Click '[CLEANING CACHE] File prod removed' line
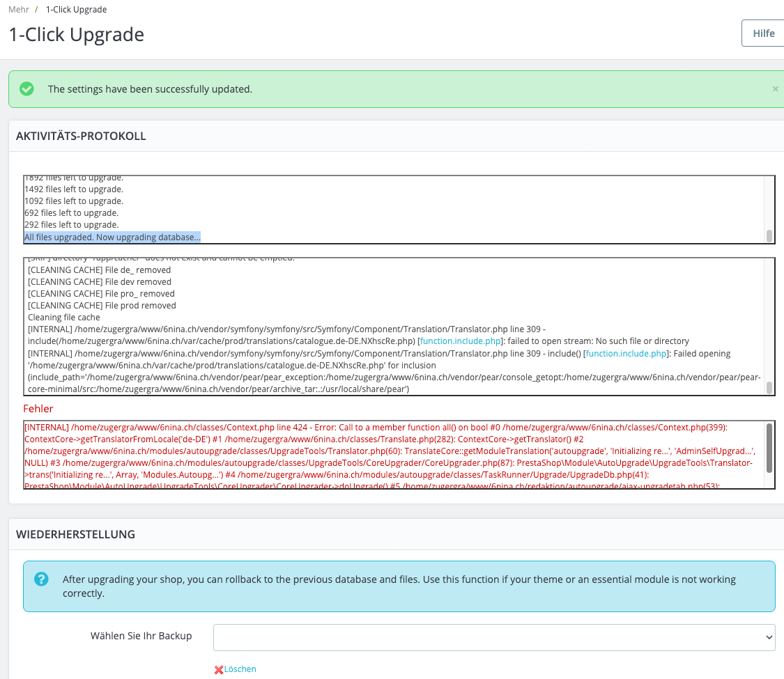Viewport: 784px width, 679px height. (102, 306)
